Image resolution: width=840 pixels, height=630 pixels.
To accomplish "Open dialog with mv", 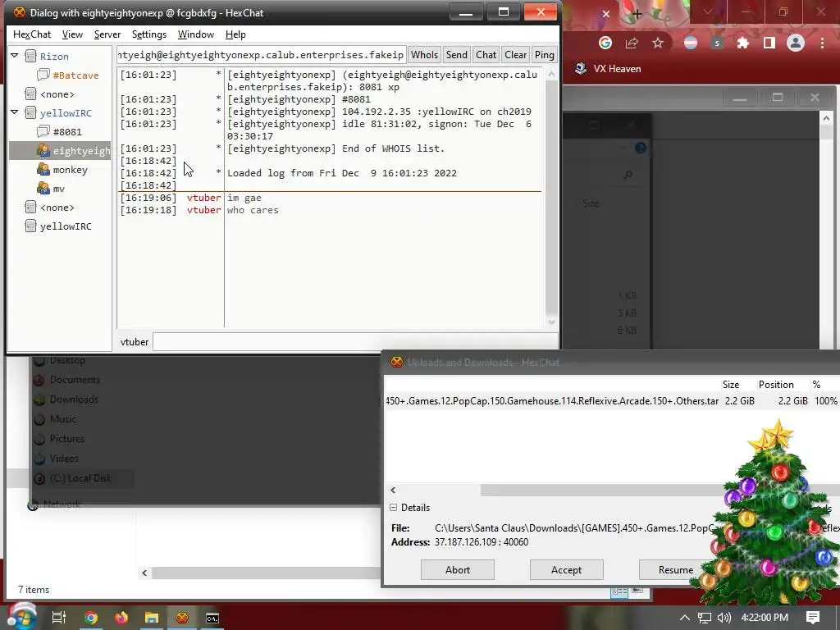I will point(58,189).
